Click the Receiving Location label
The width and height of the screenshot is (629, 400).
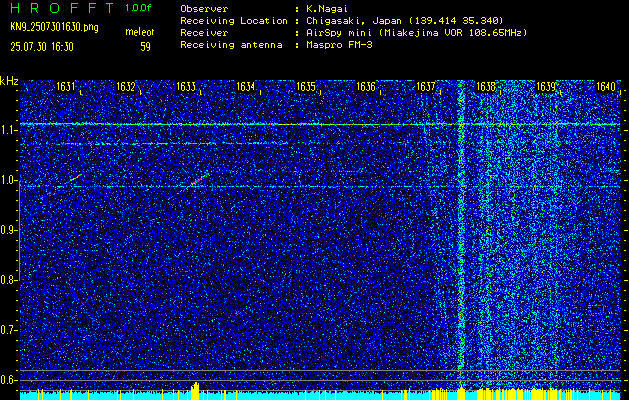234,21
